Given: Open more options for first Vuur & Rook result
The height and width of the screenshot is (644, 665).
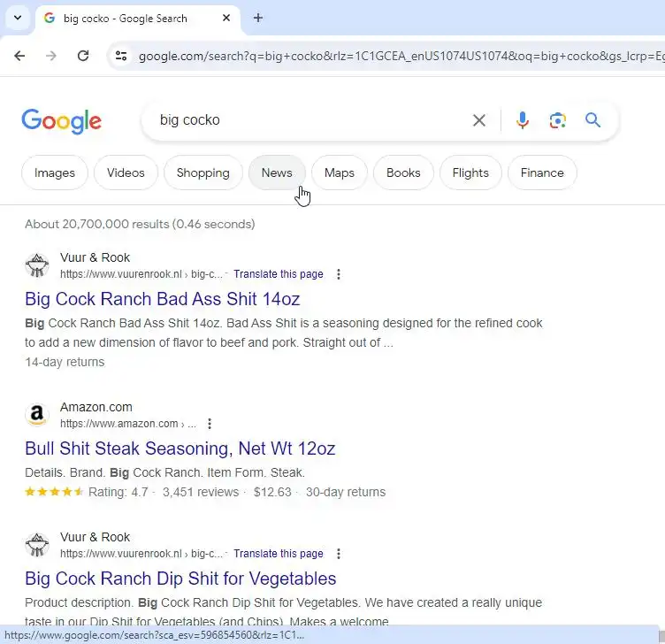Looking at the screenshot, I should coord(338,274).
